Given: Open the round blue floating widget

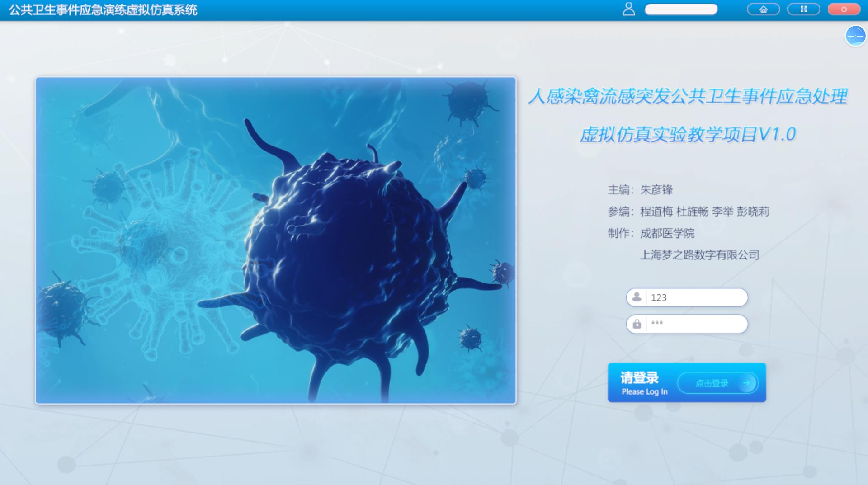Looking at the screenshot, I should click(x=855, y=36).
